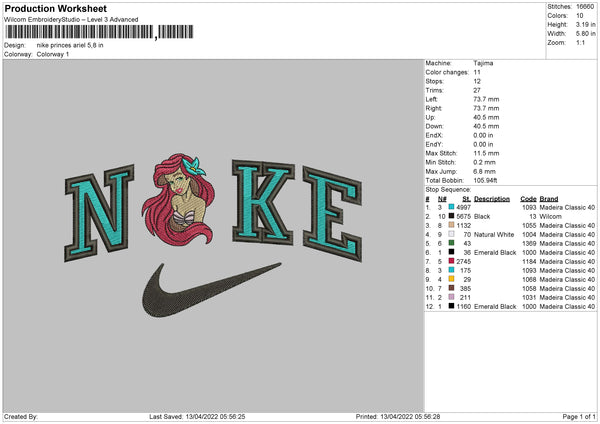
Task: Click the Production Worksheet title
Action: tap(55, 8)
